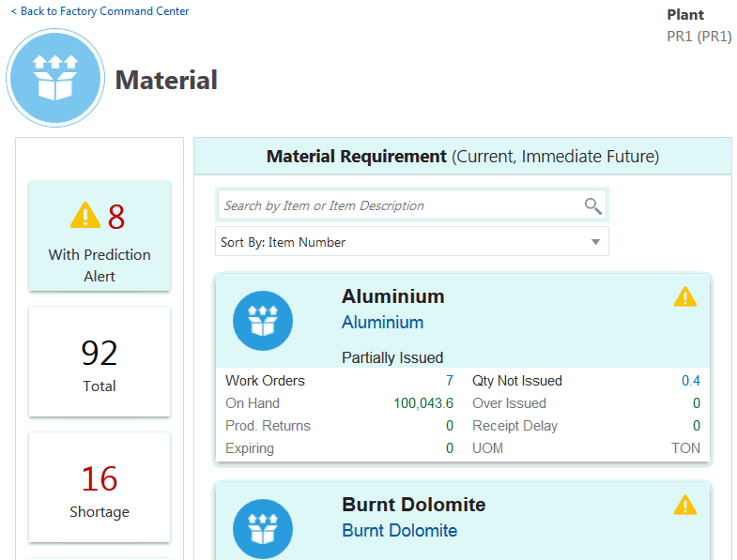Image resolution: width=737 pixels, height=560 pixels.
Task: Select the 92 Total tile
Action: click(x=100, y=362)
